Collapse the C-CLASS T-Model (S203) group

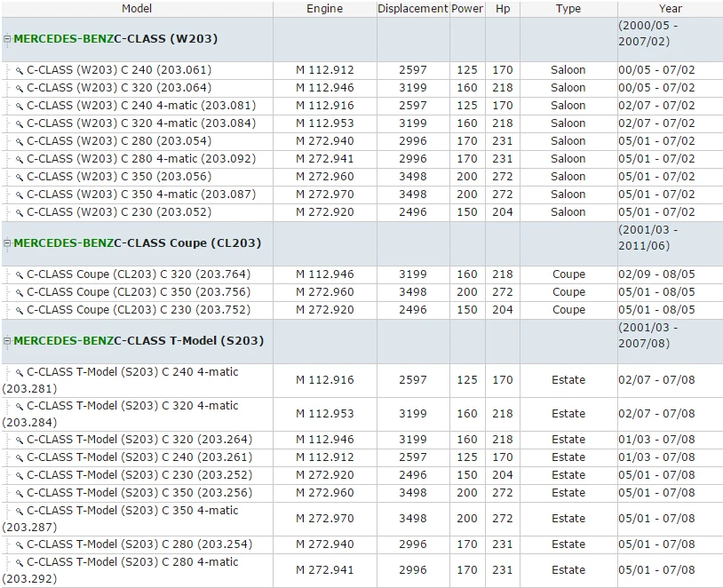[x=7, y=341]
